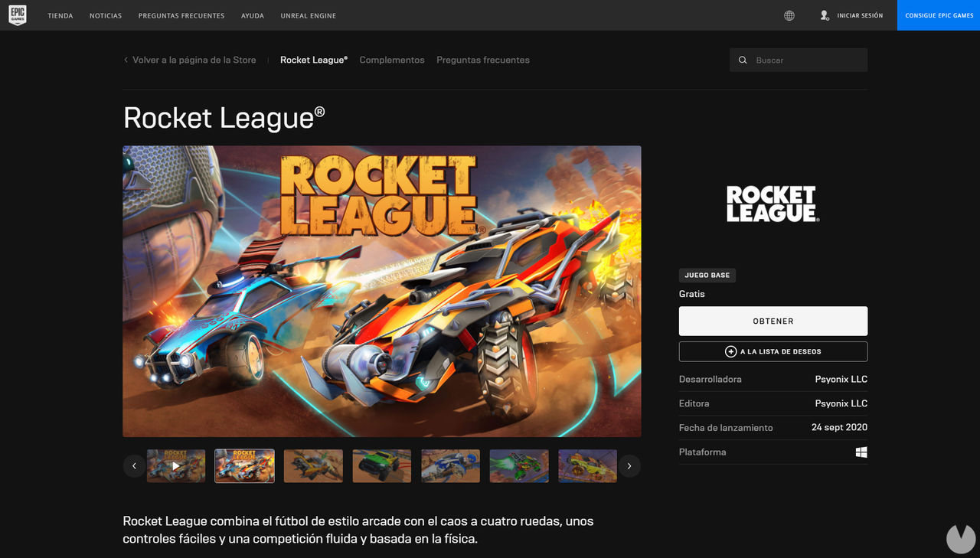Image resolution: width=980 pixels, height=558 pixels.
Task: Click the back chevron beside Volver a la página
Action: point(126,60)
